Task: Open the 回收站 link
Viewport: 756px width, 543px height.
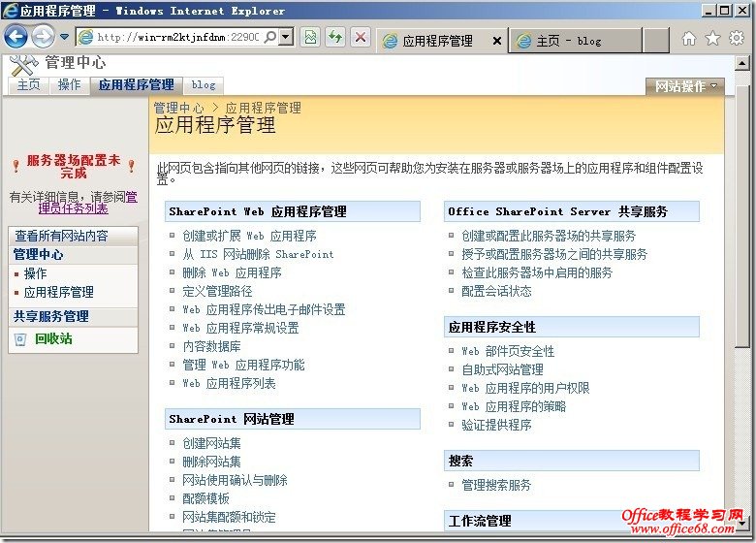Action: click(53, 339)
